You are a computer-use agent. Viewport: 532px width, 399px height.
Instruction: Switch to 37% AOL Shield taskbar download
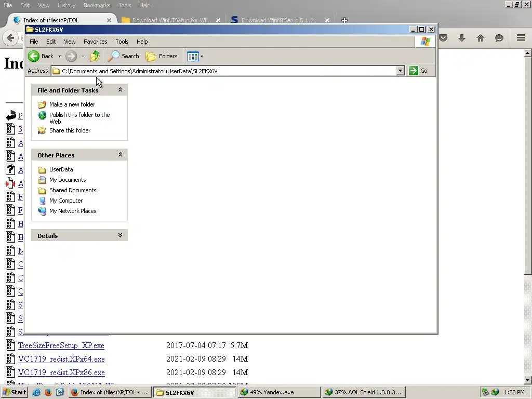coord(364,392)
